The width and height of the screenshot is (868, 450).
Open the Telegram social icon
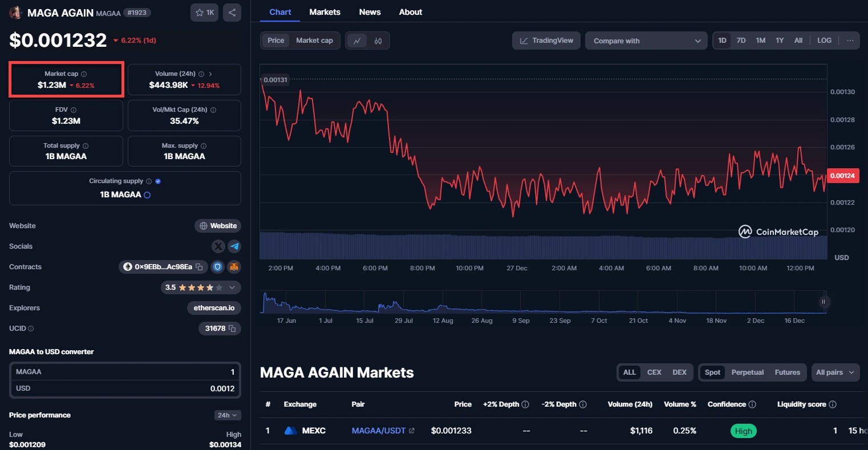[234, 246]
